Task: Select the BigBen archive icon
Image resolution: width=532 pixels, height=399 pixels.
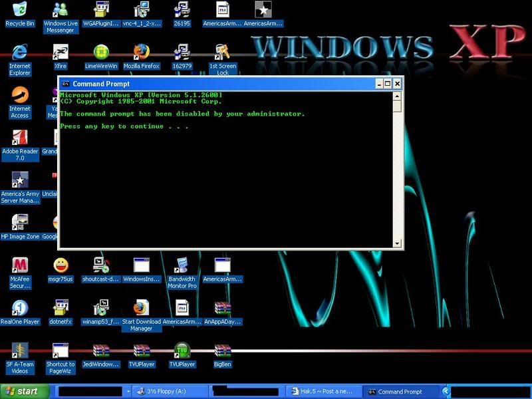Action: pyautogui.click(x=223, y=355)
